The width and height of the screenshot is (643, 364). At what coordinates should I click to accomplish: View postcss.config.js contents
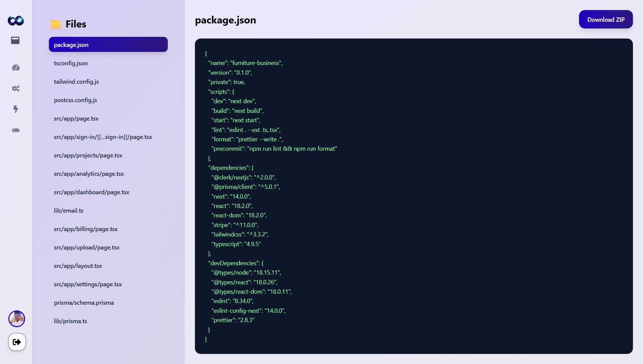(75, 100)
